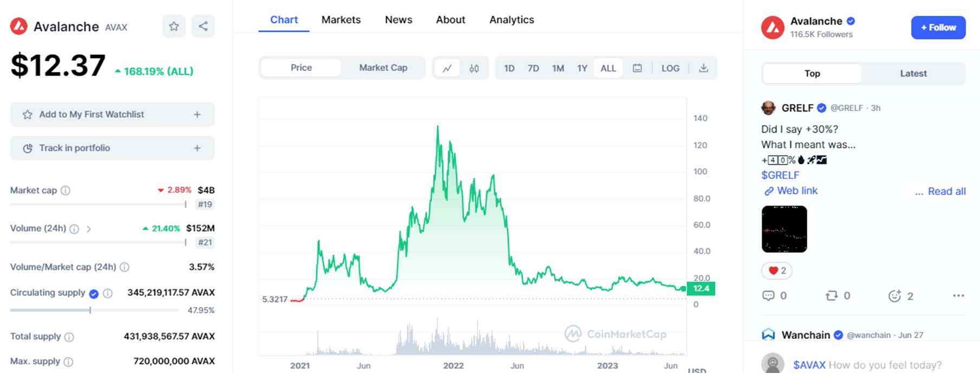Switch to line chart view icon
Viewport: 980px width, 386px height.
[x=447, y=68]
